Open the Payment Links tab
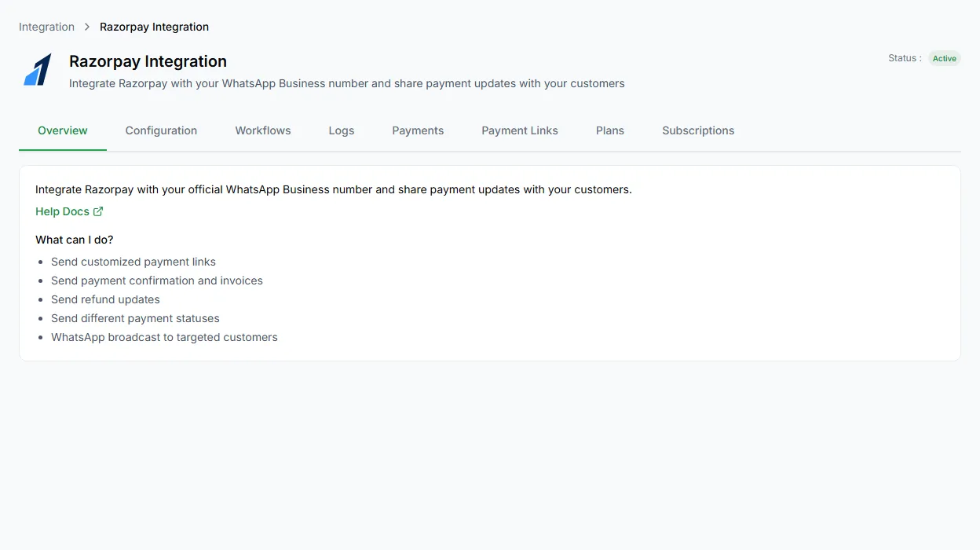The width and height of the screenshot is (980, 550). click(x=520, y=130)
